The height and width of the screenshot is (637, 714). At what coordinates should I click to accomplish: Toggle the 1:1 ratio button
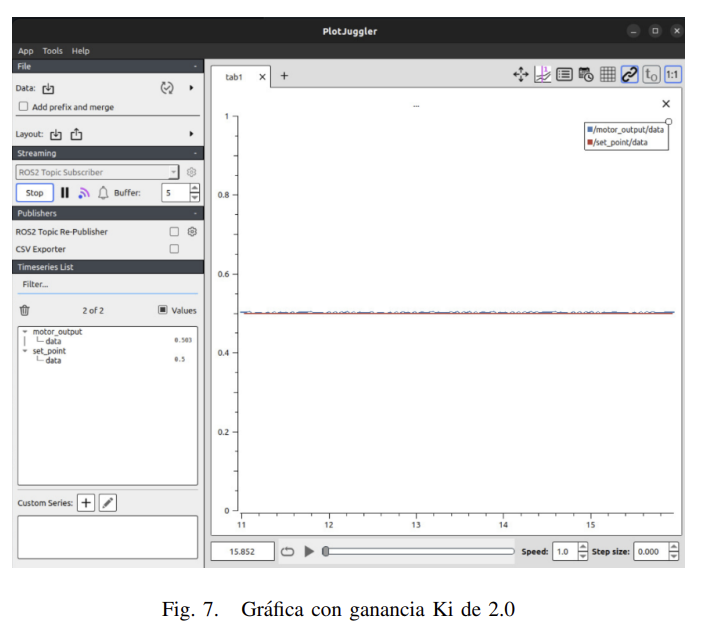(673, 74)
